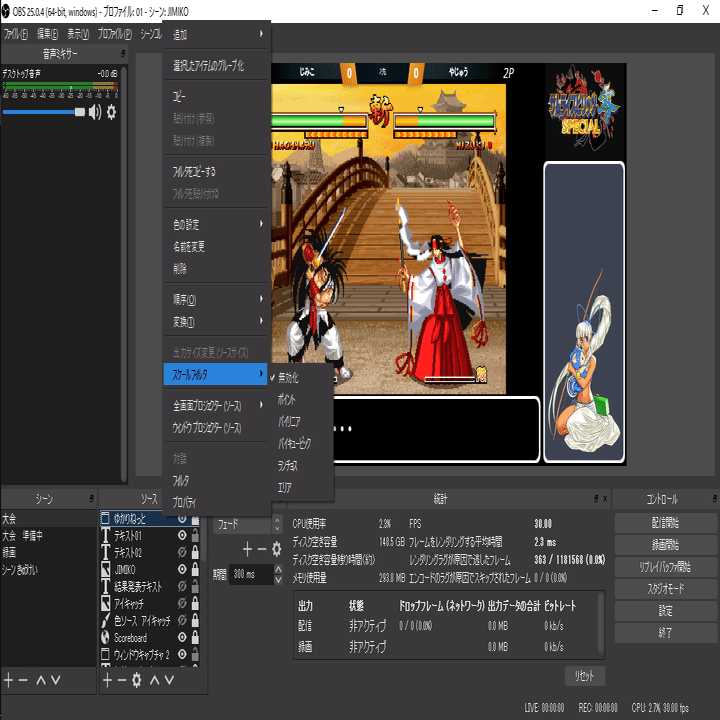Click the window capture icon of ゆかりねっと
This screenshot has width=720, height=720.
tap(105, 518)
